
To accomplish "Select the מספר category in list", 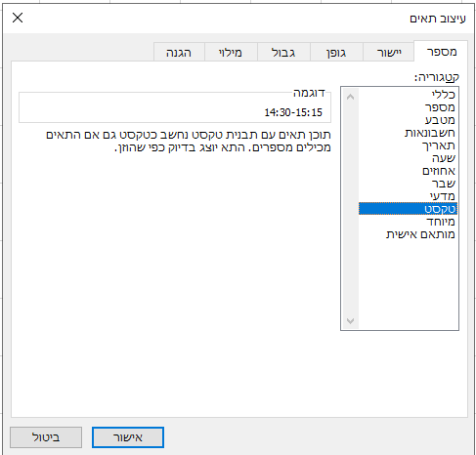I will click(408, 107).
